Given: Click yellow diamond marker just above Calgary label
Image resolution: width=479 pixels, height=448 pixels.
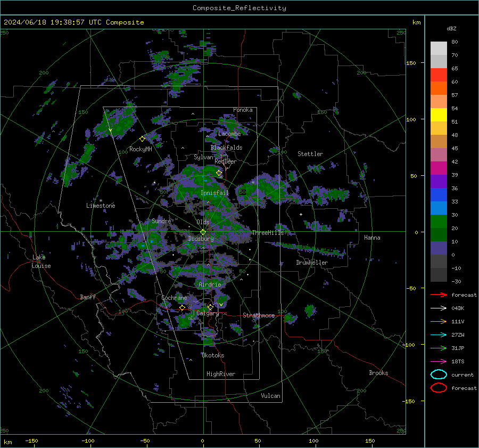Looking at the screenshot, I should click(210, 307).
